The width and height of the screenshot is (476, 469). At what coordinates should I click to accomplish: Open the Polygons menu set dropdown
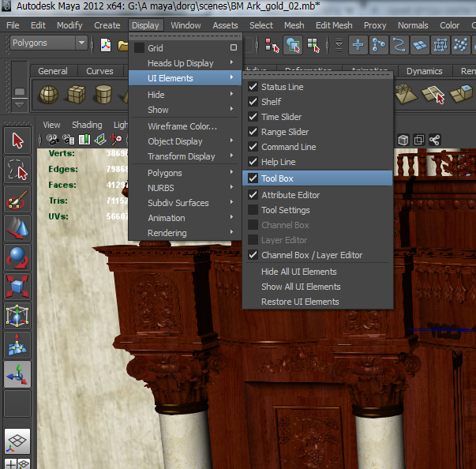(49, 43)
